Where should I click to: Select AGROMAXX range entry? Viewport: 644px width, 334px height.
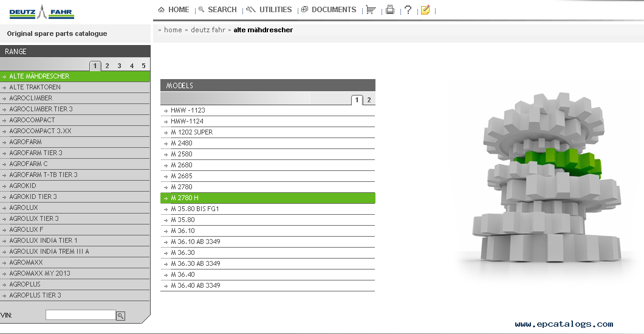(75, 262)
